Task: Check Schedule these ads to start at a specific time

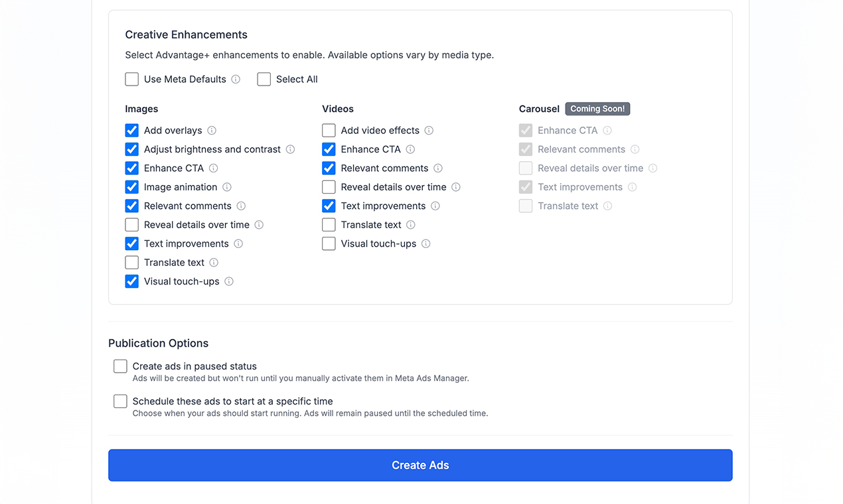Action: pos(120,401)
